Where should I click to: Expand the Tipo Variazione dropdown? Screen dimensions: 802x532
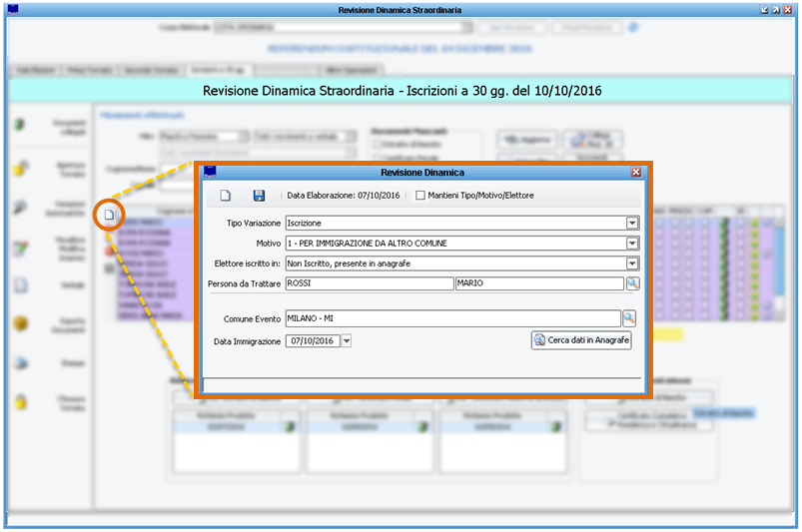click(632, 224)
